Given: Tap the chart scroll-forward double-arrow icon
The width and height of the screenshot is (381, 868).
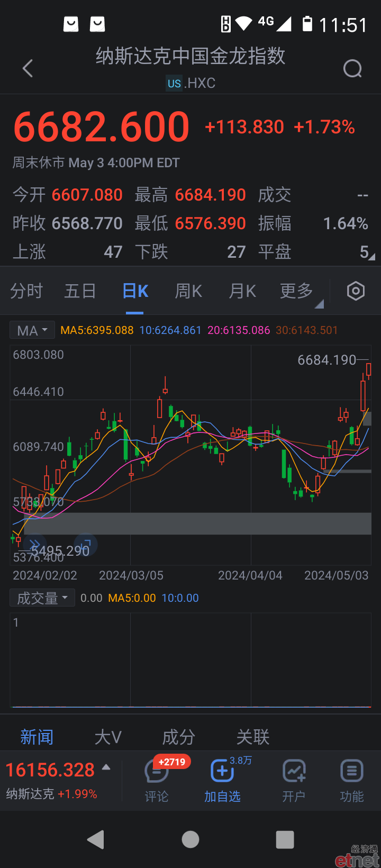Looking at the screenshot, I should pos(35,545).
